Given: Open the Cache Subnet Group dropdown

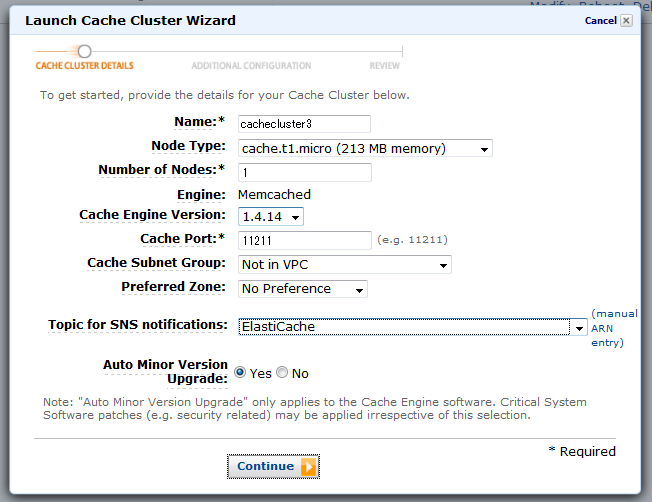Looking at the screenshot, I should pyautogui.click(x=345, y=265).
